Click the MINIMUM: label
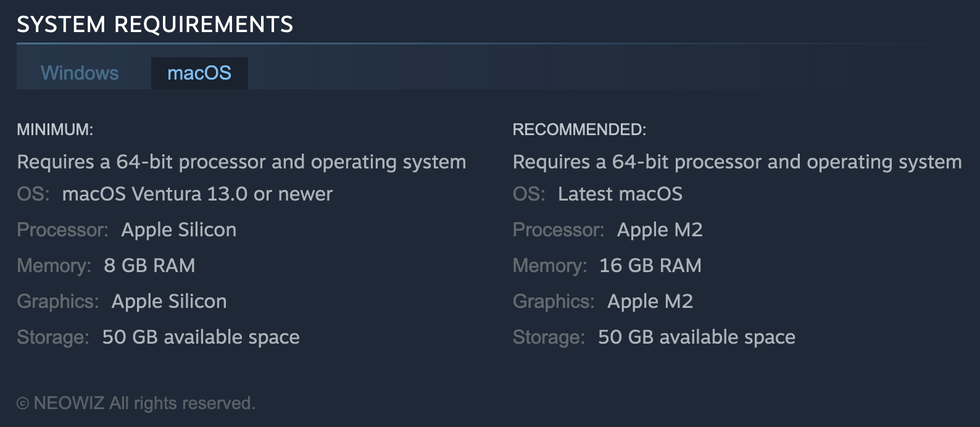The image size is (980, 427). 55,130
